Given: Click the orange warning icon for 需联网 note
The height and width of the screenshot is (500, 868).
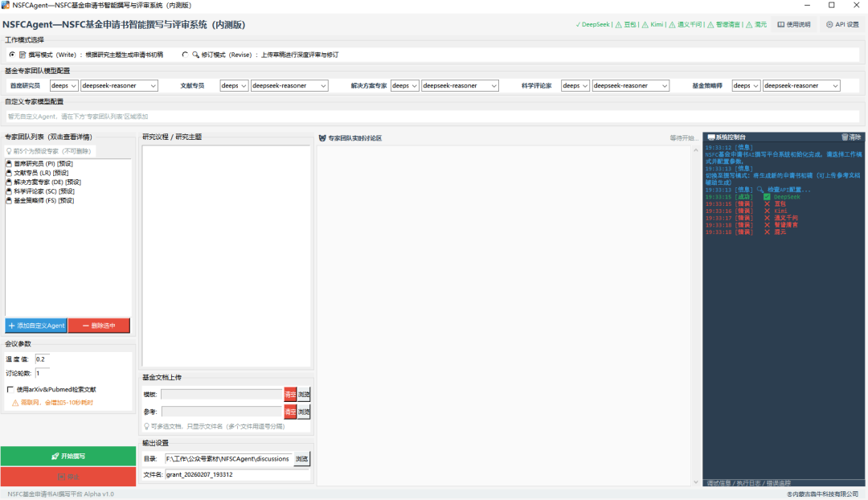Looking at the screenshot, I should click(15, 403).
